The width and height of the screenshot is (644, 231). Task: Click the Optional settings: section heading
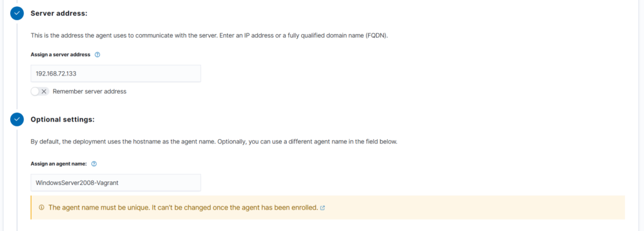pyautogui.click(x=63, y=119)
